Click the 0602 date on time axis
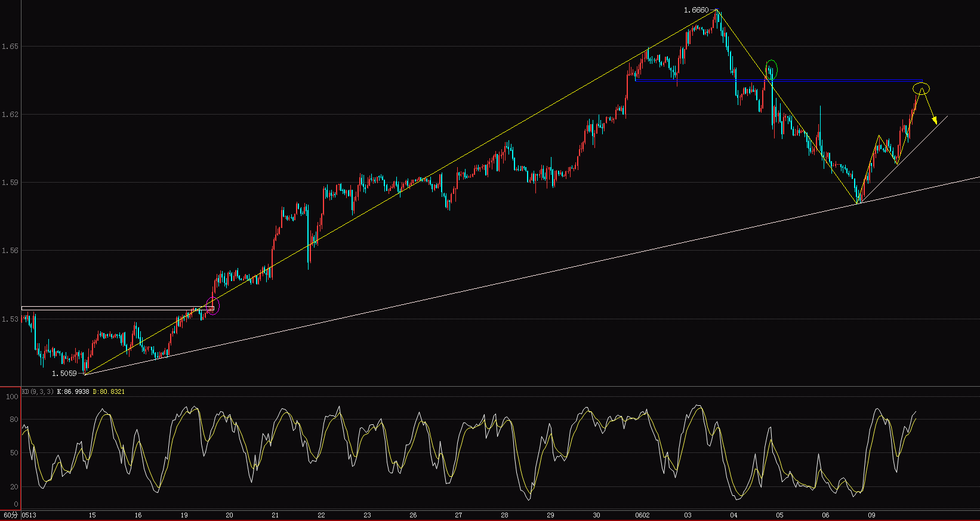 [x=642, y=515]
